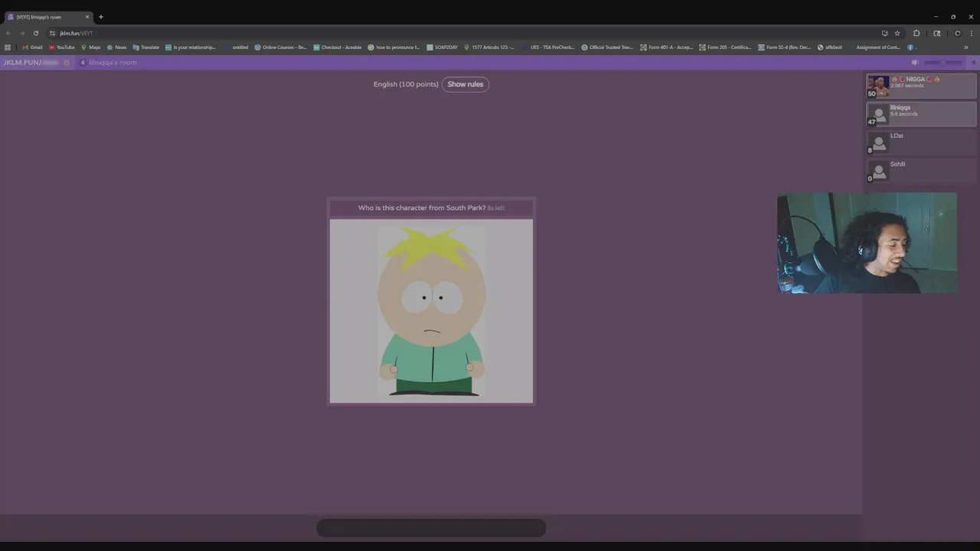980x551 pixels.
Task: Open the News bookmark
Action: coord(116,47)
